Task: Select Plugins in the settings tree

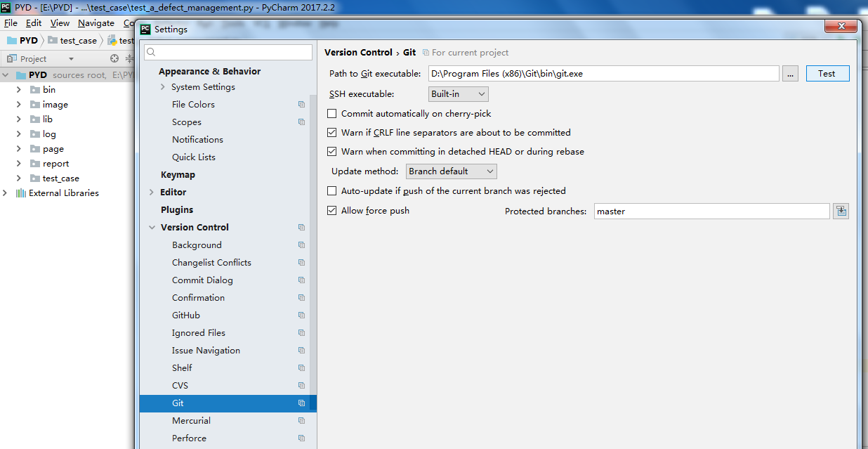Action: coord(177,209)
